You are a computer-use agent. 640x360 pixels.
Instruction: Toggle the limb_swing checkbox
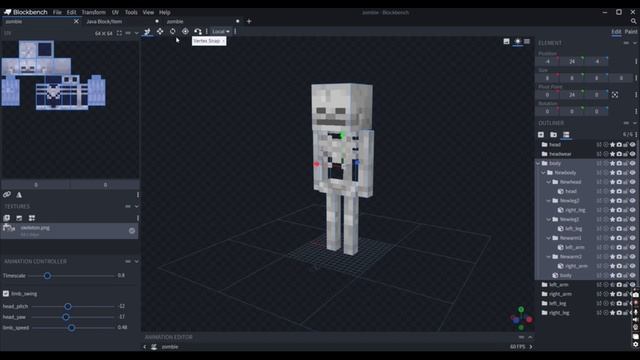coord(6,293)
